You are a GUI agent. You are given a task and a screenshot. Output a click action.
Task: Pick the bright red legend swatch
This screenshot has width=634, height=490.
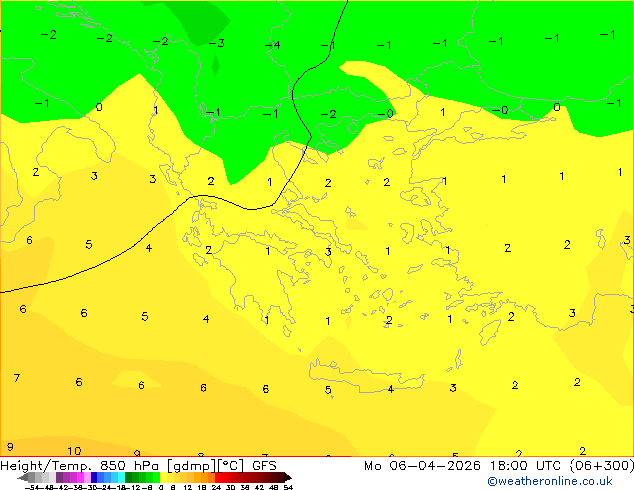[218, 477]
